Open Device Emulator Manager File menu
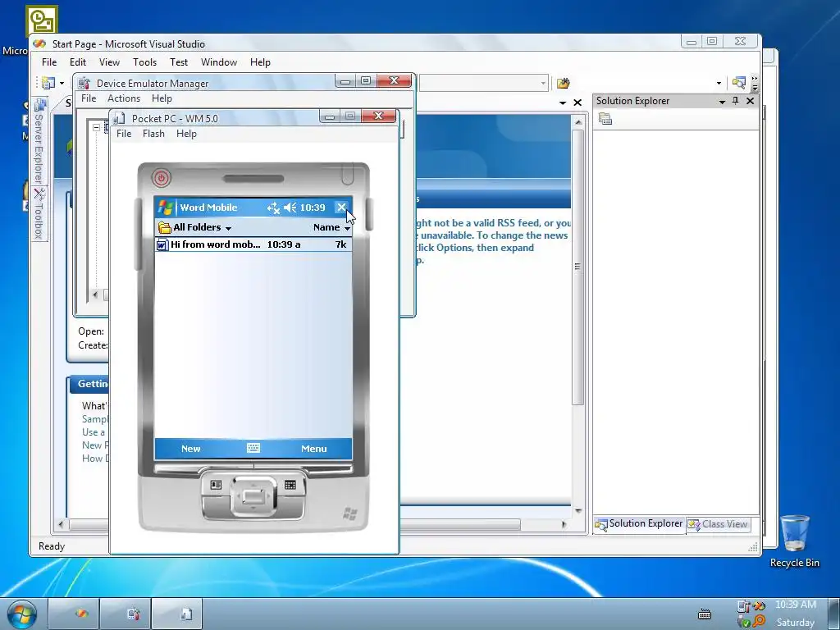 [89, 98]
